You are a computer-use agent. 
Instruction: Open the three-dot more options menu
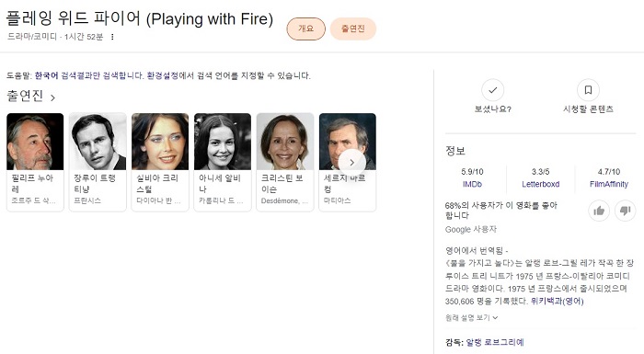pos(112,37)
